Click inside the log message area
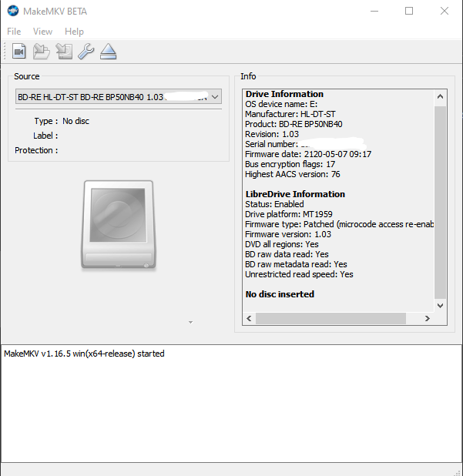This screenshot has width=463, height=476. (x=231, y=408)
